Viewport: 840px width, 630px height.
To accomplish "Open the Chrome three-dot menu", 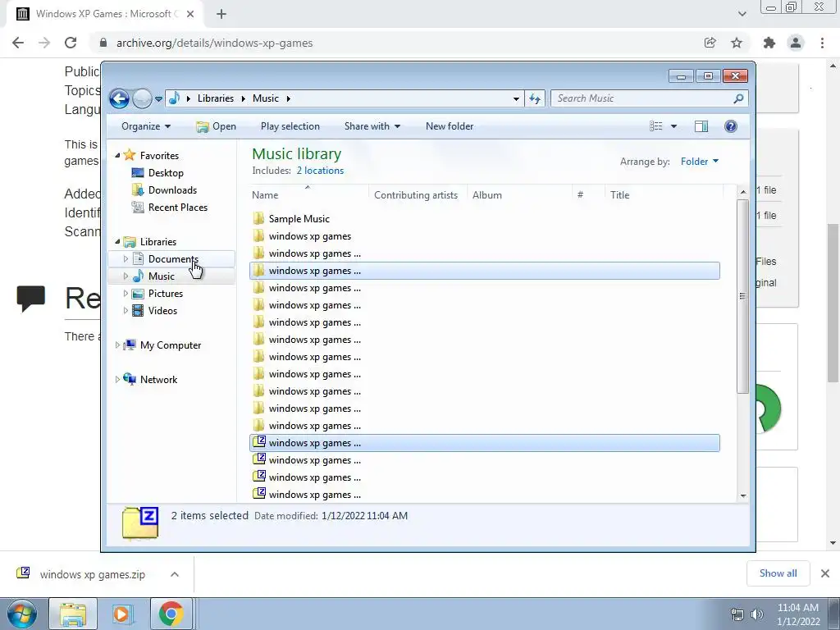I will pyautogui.click(x=822, y=43).
